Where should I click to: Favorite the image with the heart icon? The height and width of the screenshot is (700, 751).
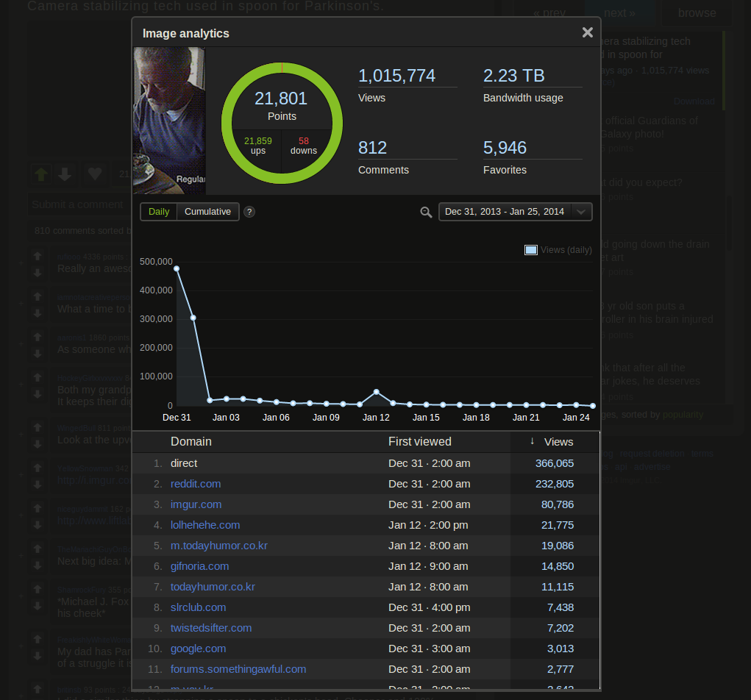(x=95, y=174)
